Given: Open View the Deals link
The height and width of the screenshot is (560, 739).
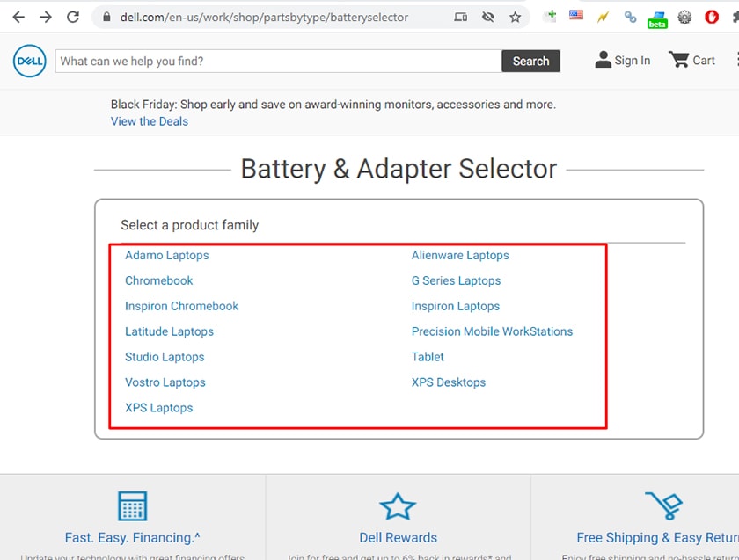Looking at the screenshot, I should click(x=149, y=121).
